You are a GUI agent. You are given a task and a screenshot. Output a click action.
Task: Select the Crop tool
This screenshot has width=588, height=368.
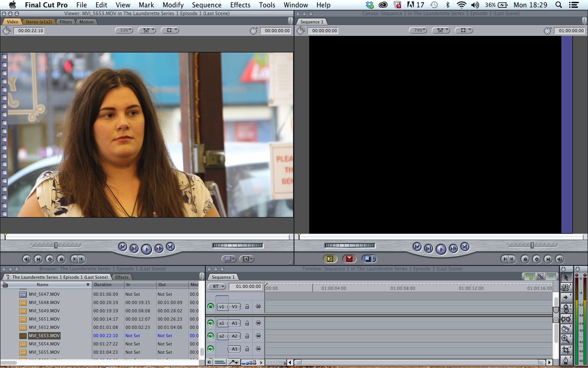(566, 350)
